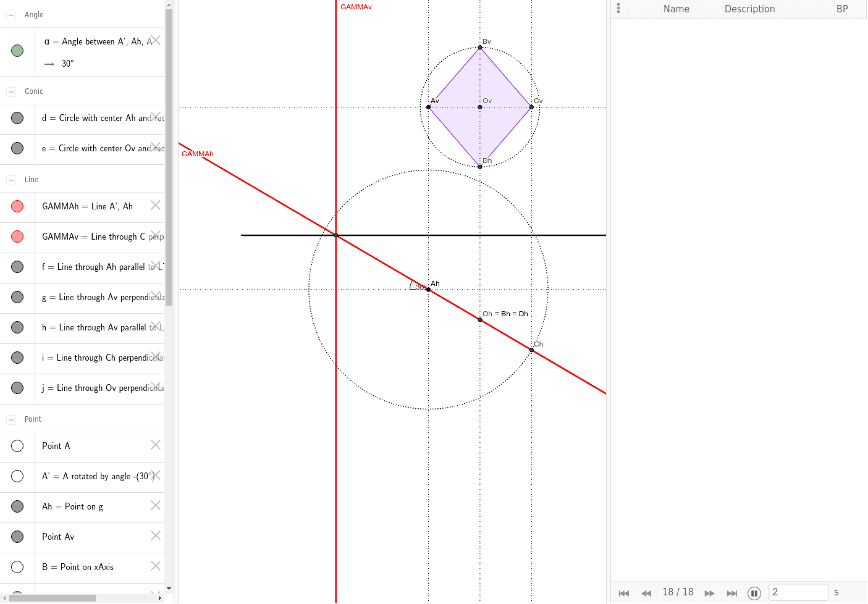This screenshot has width=868, height=604.
Task: Click the up arrow of algebra scrollbar
Action: [x=169, y=4]
